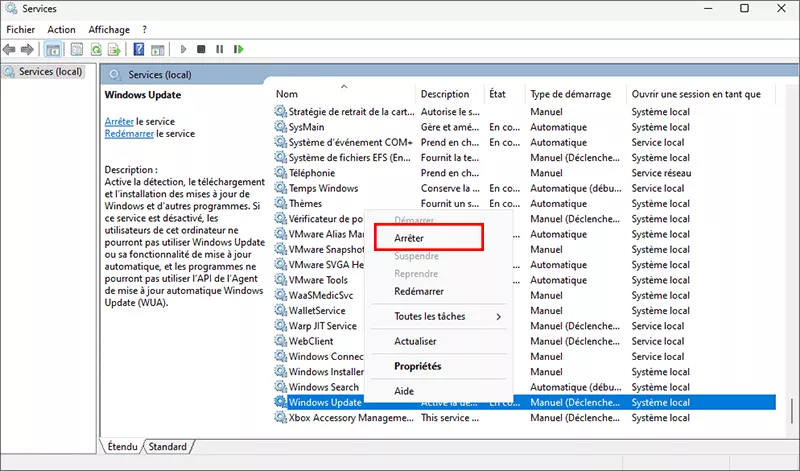Click the Arrêter le service link
The width and height of the screenshot is (800, 471).
pyautogui.click(x=119, y=121)
